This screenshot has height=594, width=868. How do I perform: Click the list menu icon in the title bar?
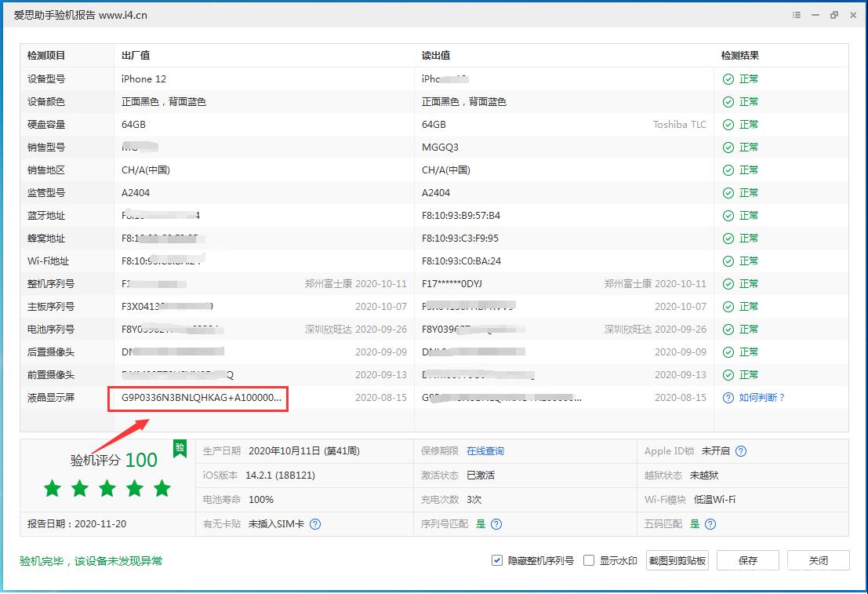tap(795, 14)
